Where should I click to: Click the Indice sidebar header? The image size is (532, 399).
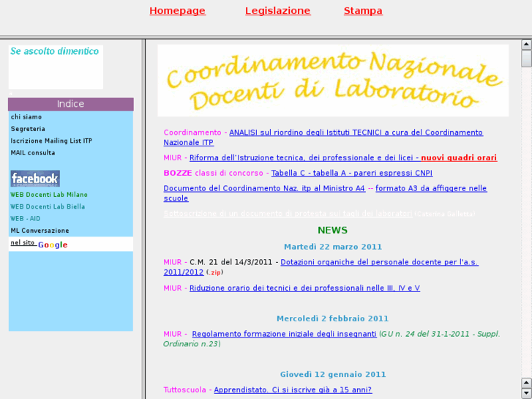pos(70,104)
